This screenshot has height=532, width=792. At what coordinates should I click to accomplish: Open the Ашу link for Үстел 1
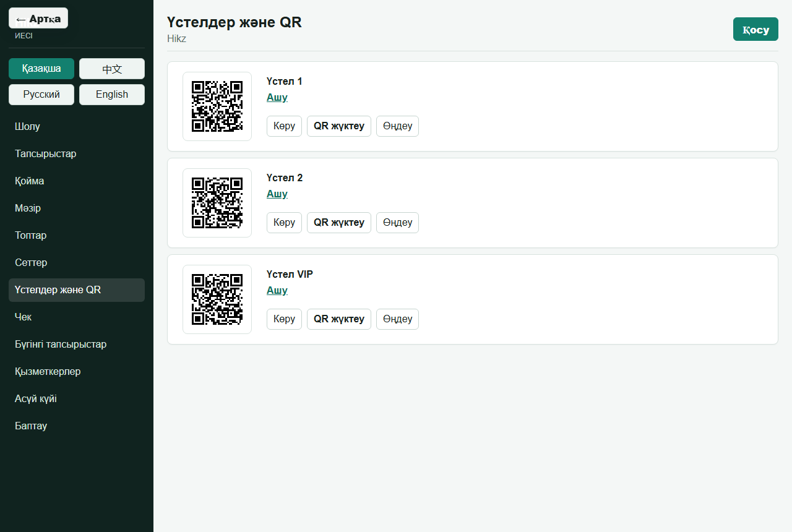tap(277, 98)
